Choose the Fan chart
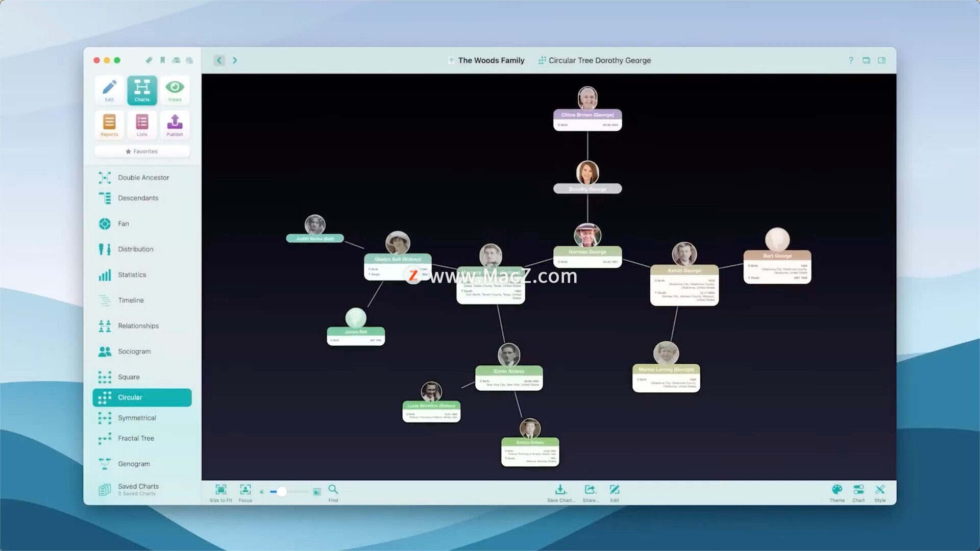The width and height of the screenshot is (980, 551). (x=142, y=223)
